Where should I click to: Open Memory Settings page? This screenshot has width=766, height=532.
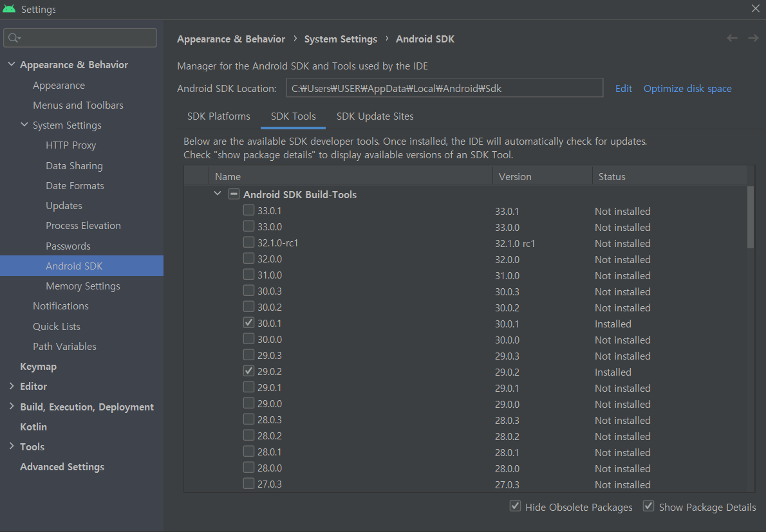click(x=82, y=286)
